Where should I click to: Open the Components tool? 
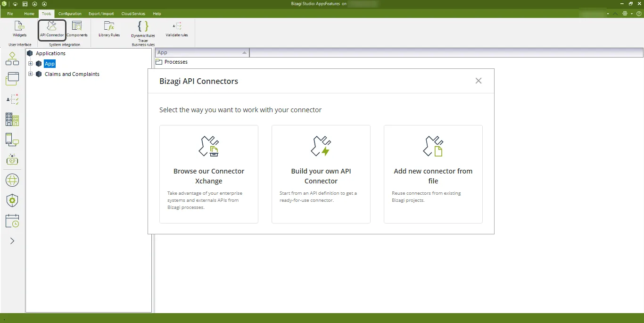(77, 29)
